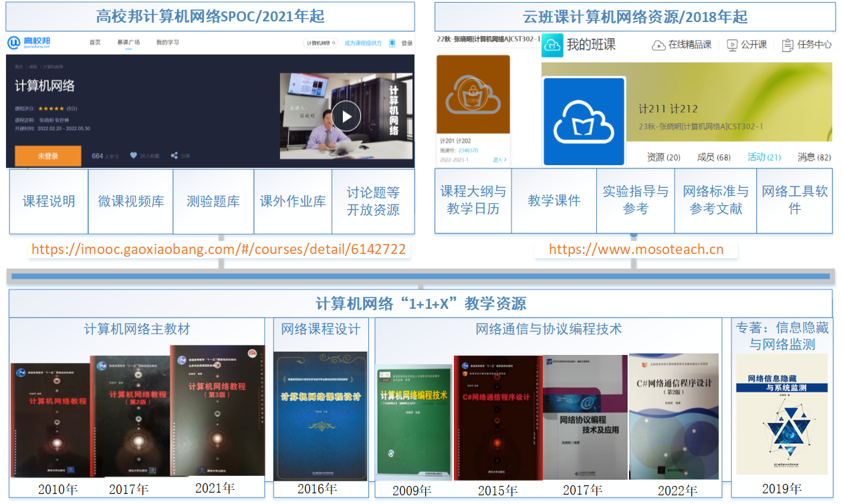Image resolution: width=843 pixels, height=504 pixels.
Task: Switch to the 成员 (68) tab
Action: 713,157
